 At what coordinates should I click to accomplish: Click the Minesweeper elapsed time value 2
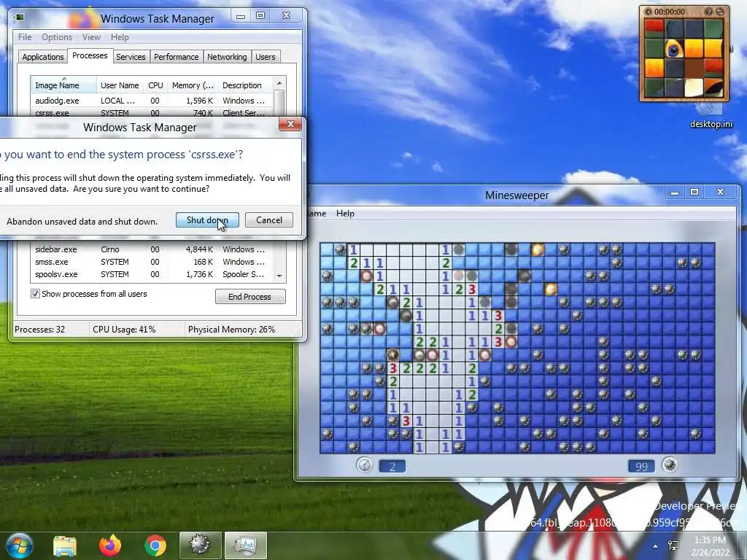point(392,467)
